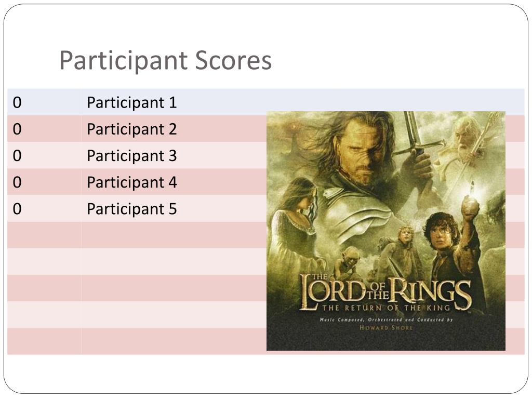Click Participant 5's score of 0

pos(17,209)
